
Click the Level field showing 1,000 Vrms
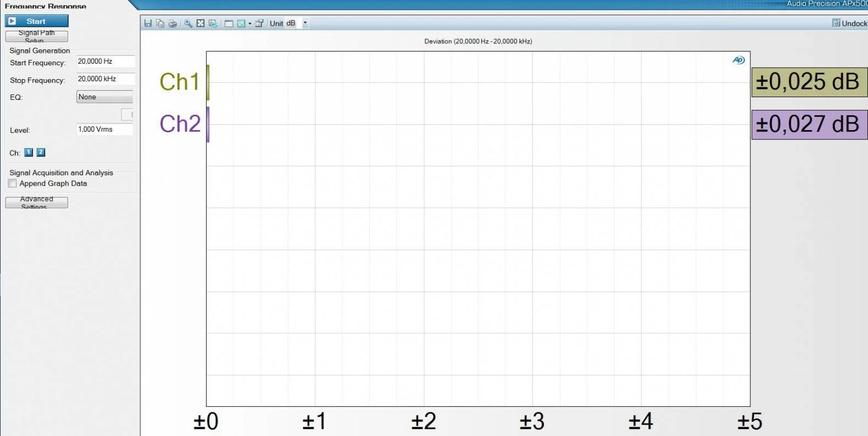(x=105, y=130)
